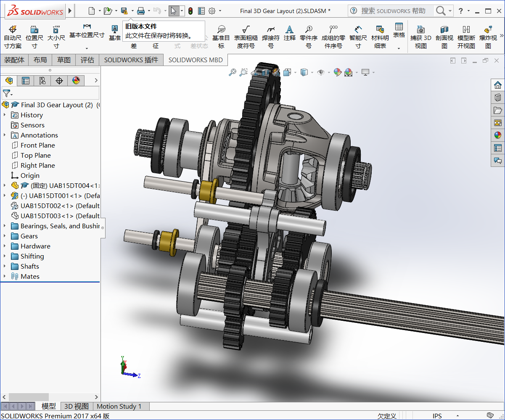
Task: Click the 爆炸视图 exploded view tool
Action: [488, 37]
